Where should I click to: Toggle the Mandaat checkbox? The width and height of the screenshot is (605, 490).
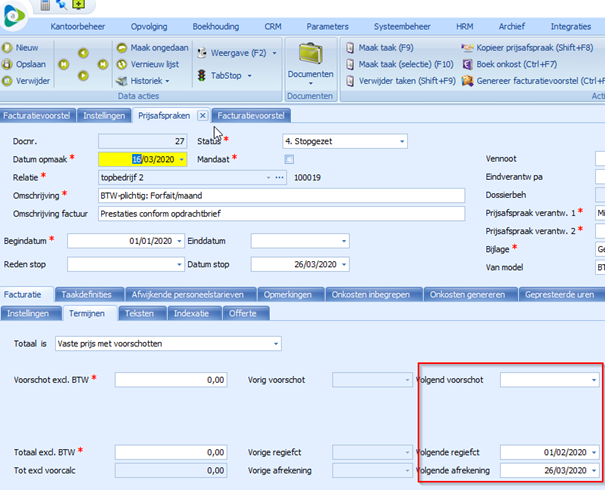point(289,159)
